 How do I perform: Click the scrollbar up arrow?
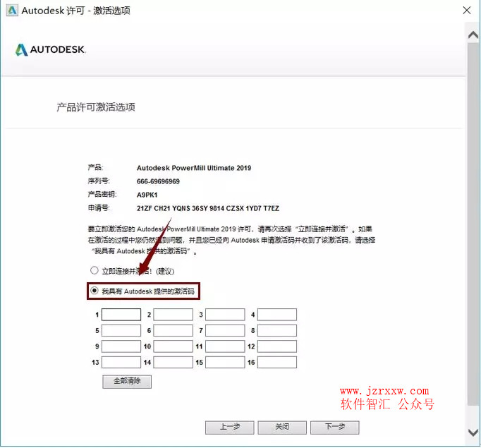pyautogui.click(x=473, y=35)
